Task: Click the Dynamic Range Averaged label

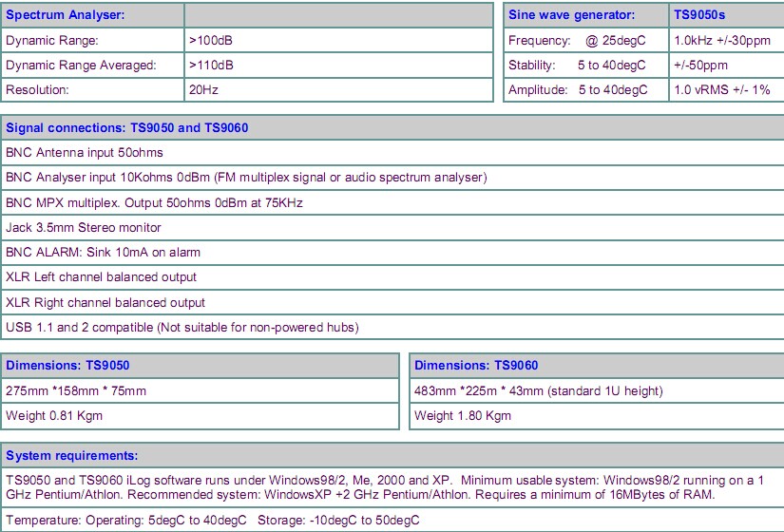Action: (x=80, y=66)
